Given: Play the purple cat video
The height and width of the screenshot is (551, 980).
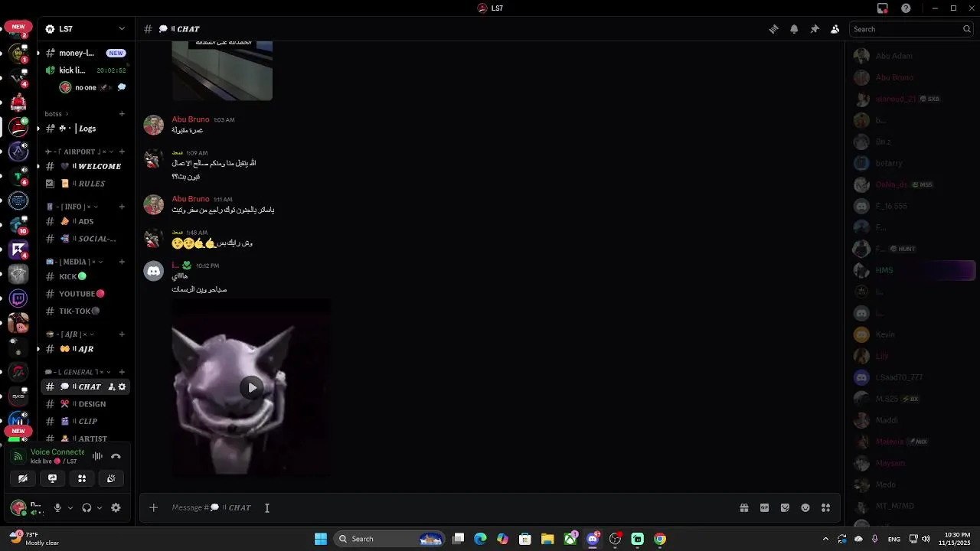Looking at the screenshot, I should coord(252,387).
